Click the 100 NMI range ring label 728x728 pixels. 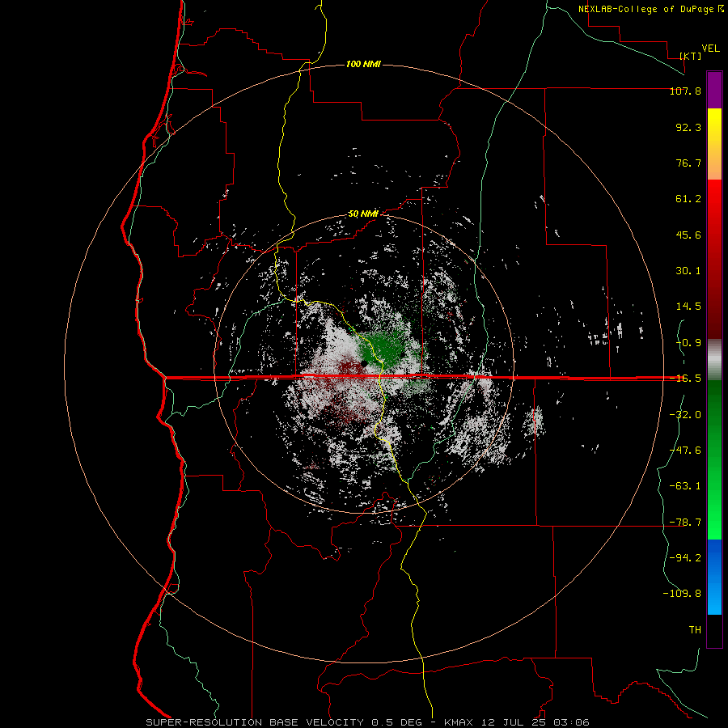(363, 64)
